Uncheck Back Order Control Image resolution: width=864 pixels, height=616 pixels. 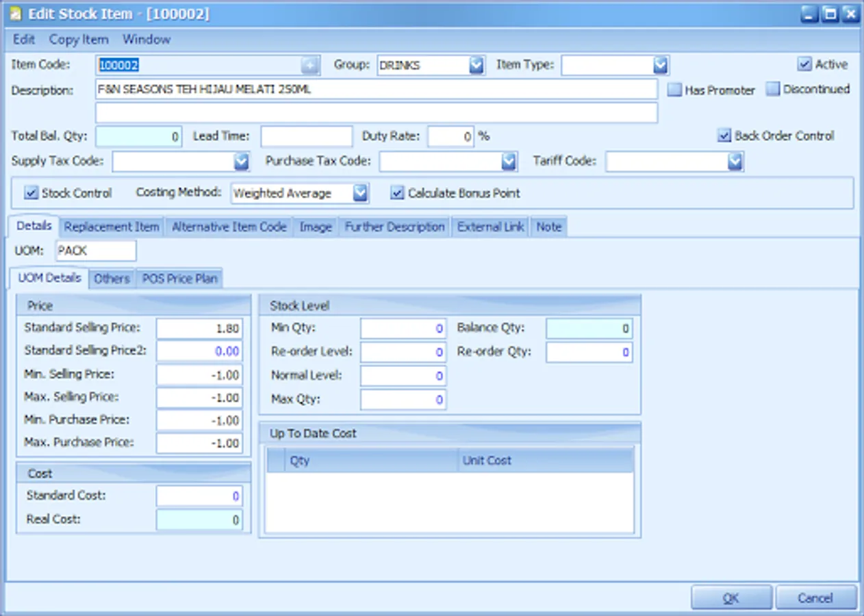724,136
